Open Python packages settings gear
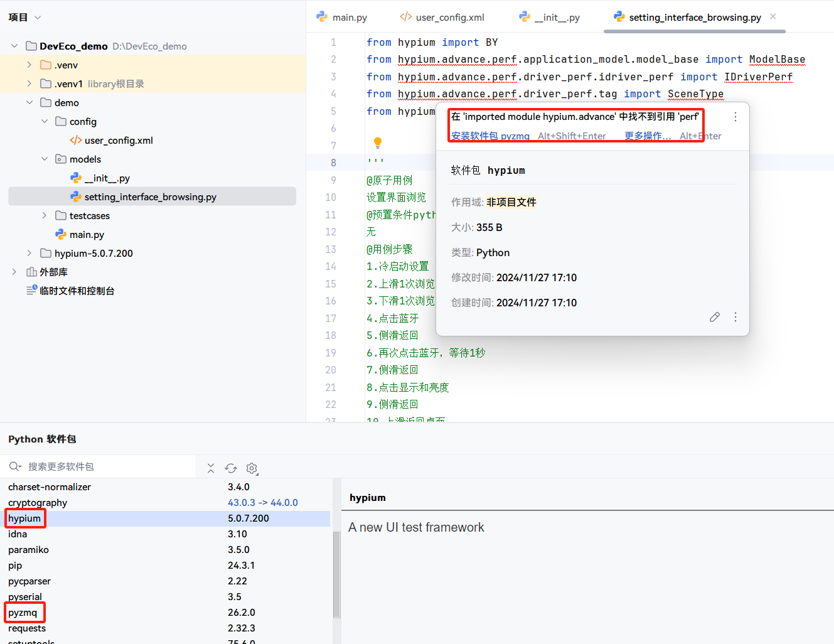 (252, 468)
